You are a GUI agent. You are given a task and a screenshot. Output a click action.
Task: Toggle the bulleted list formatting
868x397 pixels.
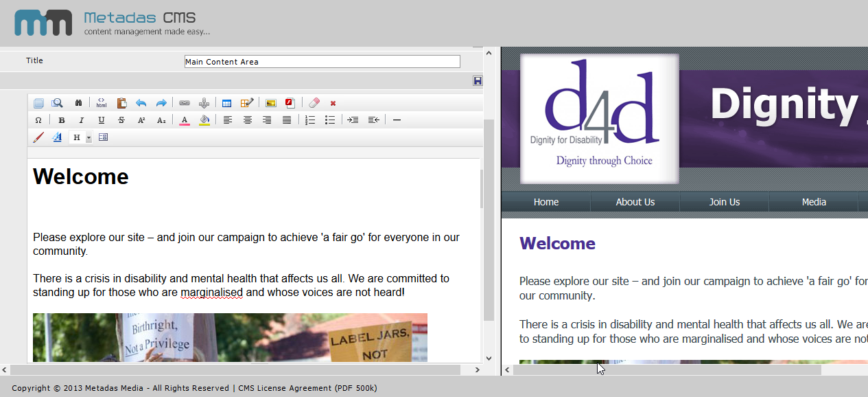(330, 120)
